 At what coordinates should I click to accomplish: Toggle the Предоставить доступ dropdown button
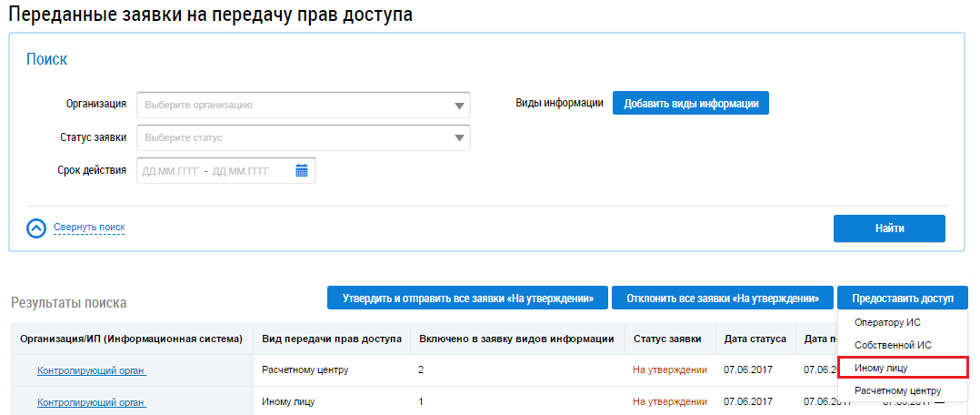tap(903, 299)
